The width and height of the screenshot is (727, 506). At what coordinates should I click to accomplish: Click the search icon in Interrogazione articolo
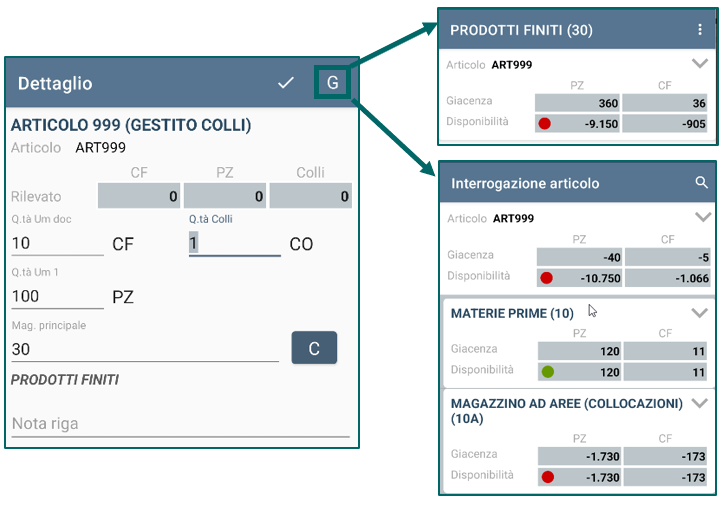(x=701, y=182)
